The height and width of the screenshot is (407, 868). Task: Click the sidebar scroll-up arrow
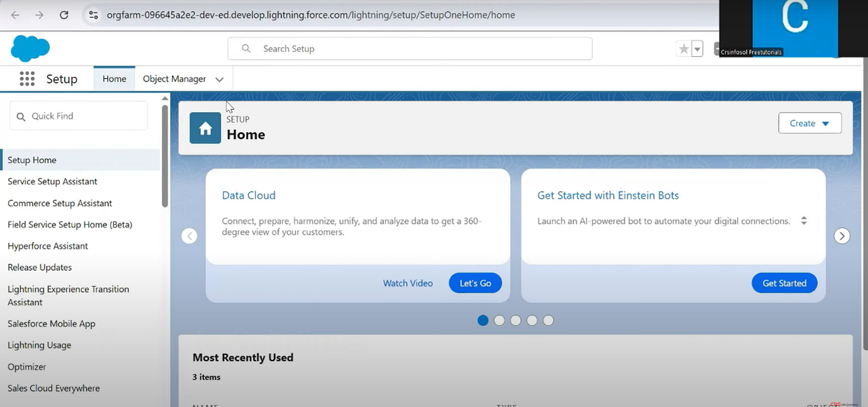click(x=165, y=98)
